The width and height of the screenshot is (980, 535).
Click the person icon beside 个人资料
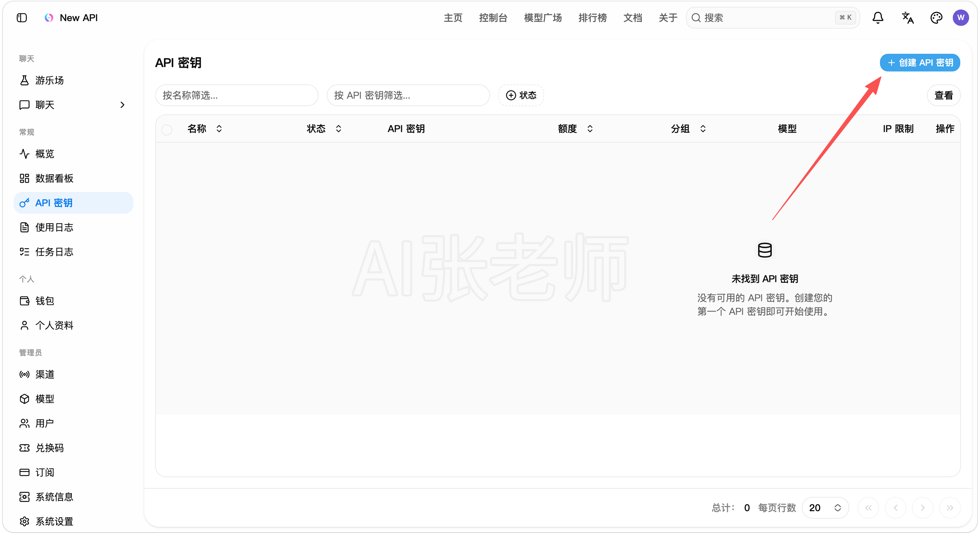tap(24, 325)
